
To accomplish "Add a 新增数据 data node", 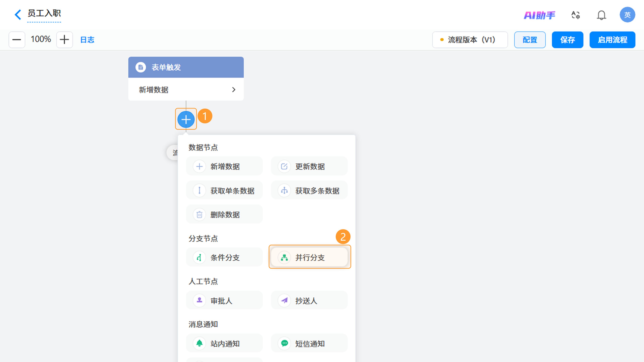I will pos(224,166).
